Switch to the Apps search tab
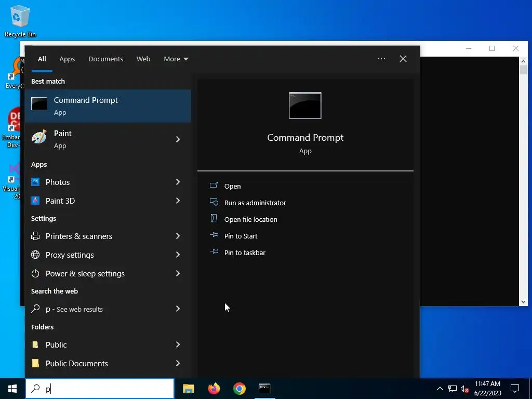Screen dimensions: 532x399 (67, 59)
